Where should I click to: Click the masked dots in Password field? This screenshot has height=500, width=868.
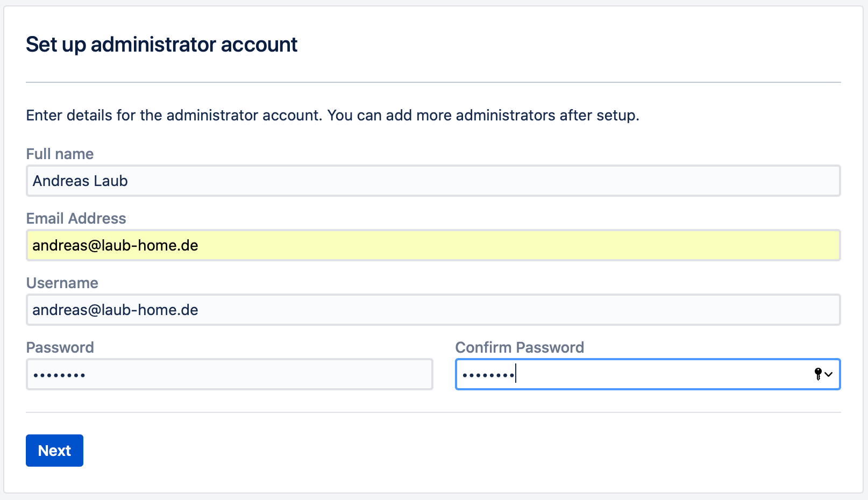pos(59,375)
